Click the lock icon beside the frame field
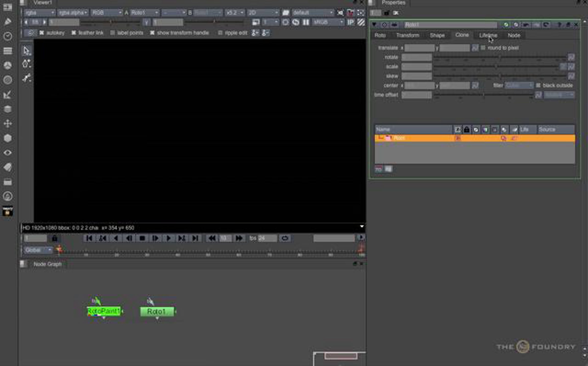The height and width of the screenshot is (366, 588). (x=55, y=238)
